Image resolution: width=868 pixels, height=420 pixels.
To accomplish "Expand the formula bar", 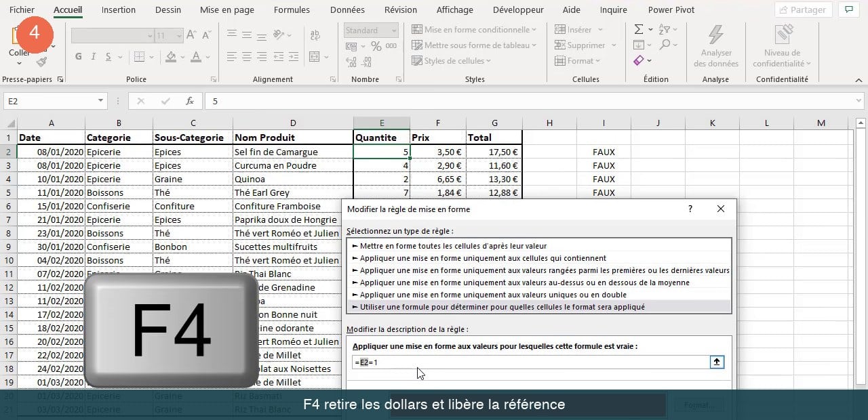I will click(x=858, y=101).
